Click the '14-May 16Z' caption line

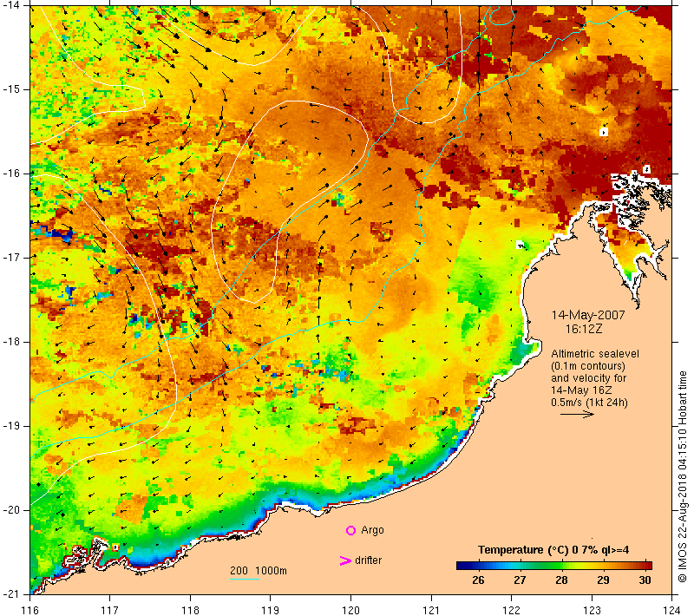tap(581, 390)
